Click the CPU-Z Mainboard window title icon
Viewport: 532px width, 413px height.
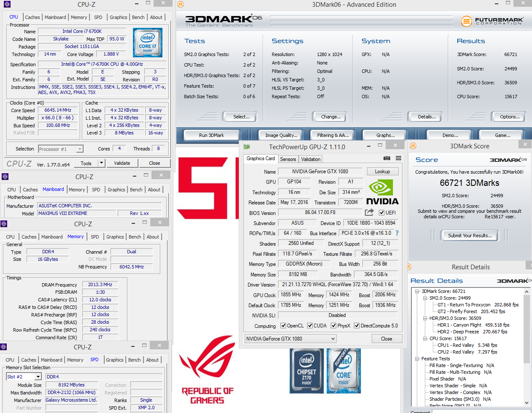tap(5, 177)
